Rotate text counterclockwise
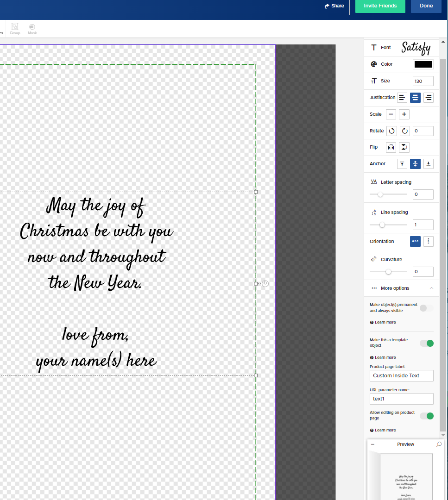Screen dimensions: 448x500 391,131
